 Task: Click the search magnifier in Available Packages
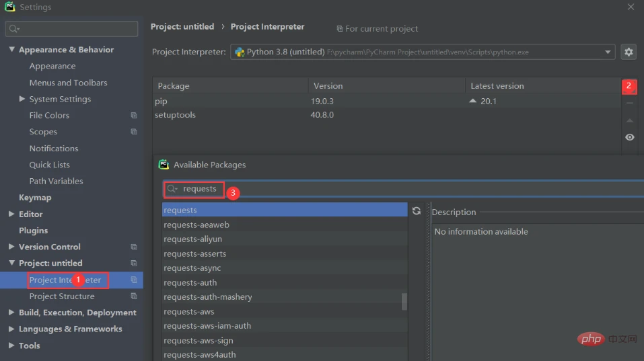pos(172,190)
